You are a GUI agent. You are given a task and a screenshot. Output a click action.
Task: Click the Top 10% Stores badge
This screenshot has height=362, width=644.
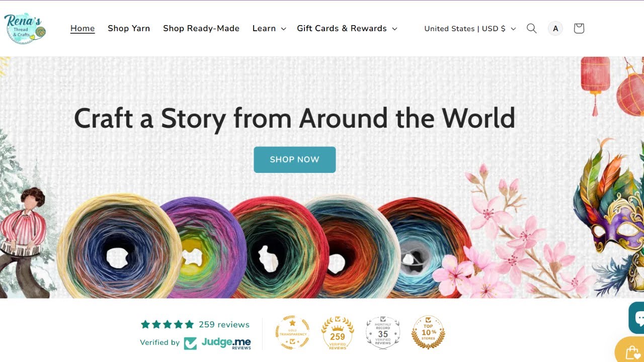[x=428, y=332]
